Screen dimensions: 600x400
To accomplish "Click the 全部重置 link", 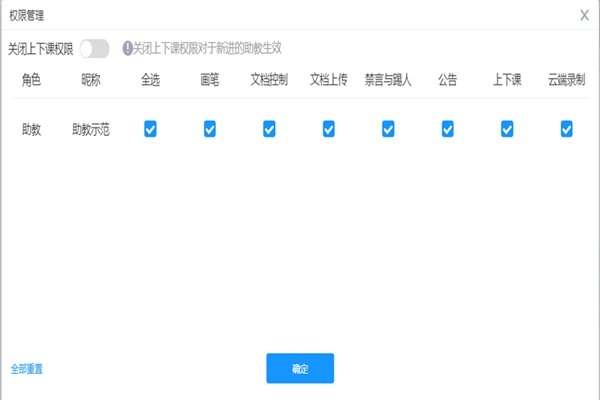I will tap(27, 369).
